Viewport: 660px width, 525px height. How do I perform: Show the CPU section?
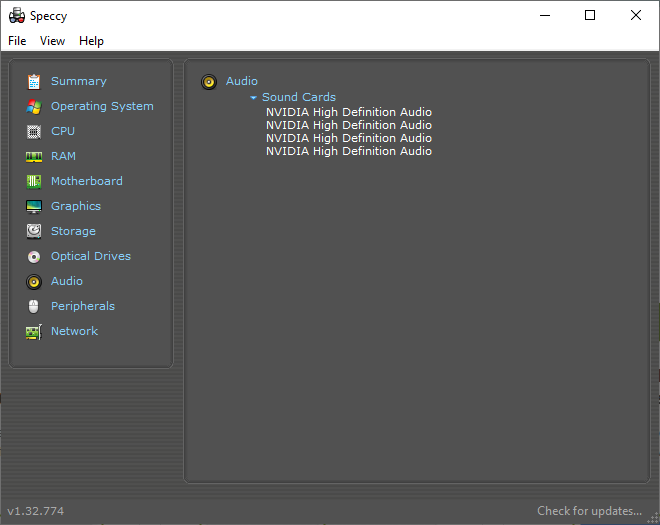[x=63, y=131]
